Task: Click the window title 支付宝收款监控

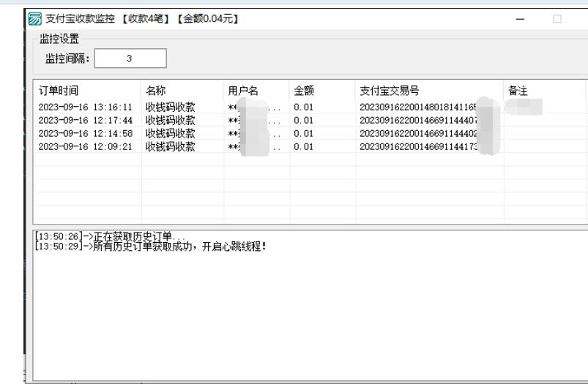Action: tap(80, 19)
